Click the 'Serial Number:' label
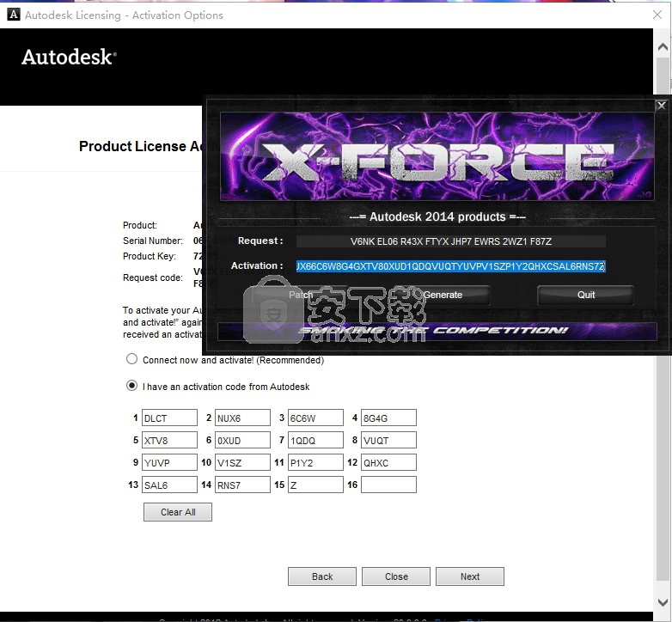 click(x=153, y=241)
